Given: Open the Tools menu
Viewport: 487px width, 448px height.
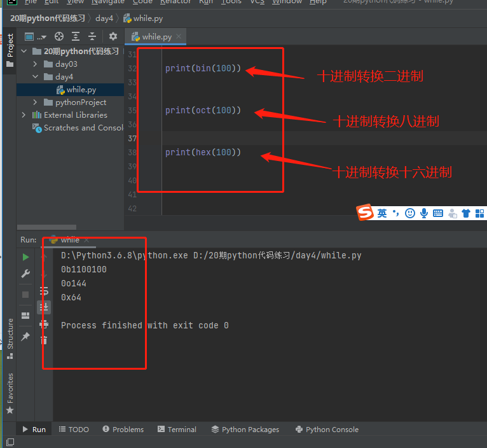Looking at the screenshot, I should (x=231, y=2).
